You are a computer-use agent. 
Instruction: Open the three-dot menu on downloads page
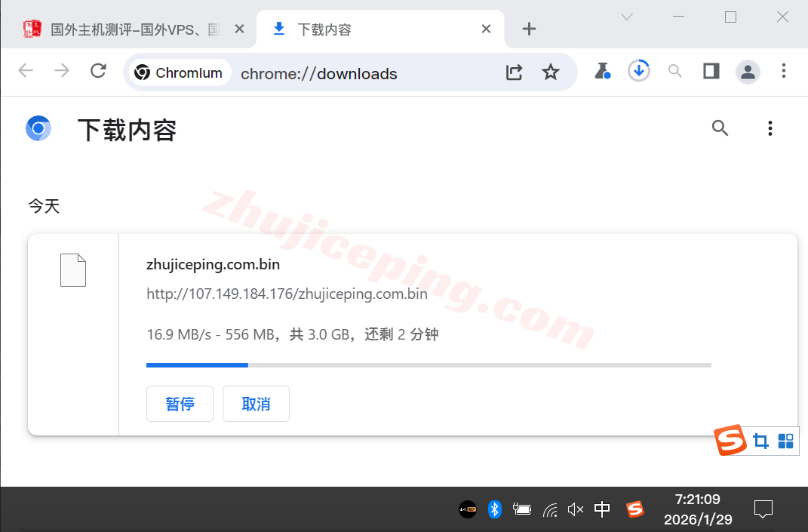click(x=770, y=128)
